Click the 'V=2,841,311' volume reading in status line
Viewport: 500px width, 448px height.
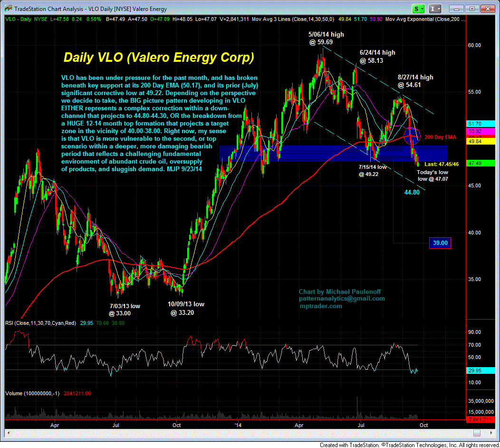234,19
